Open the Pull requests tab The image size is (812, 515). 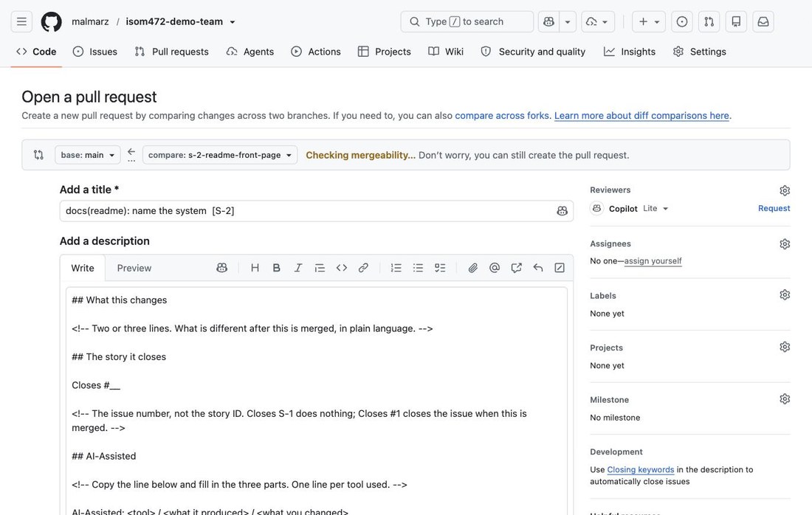[x=171, y=52]
